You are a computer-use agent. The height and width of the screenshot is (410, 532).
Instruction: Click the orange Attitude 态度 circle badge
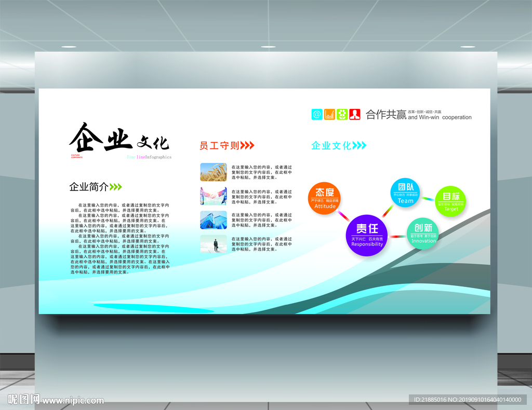coord(324,198)
